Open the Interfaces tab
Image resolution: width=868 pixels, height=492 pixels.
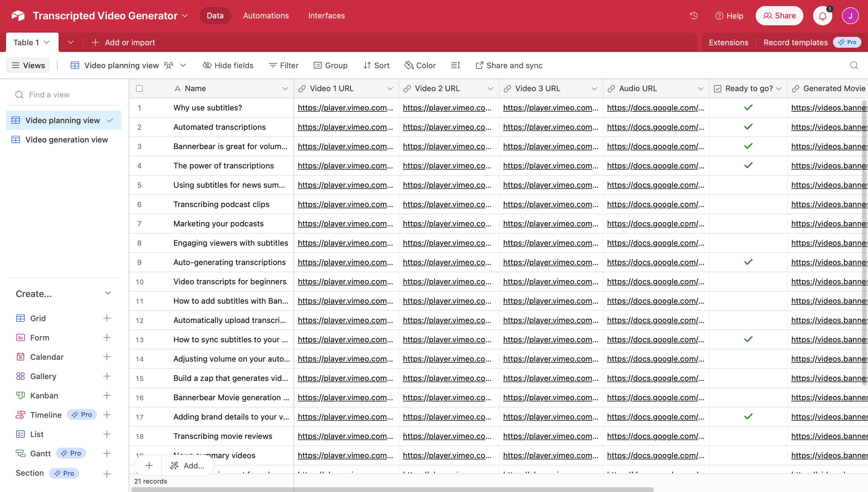coord(326,15)
